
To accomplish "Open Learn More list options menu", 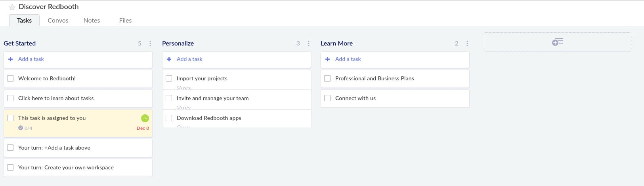I will coord(467,44).
